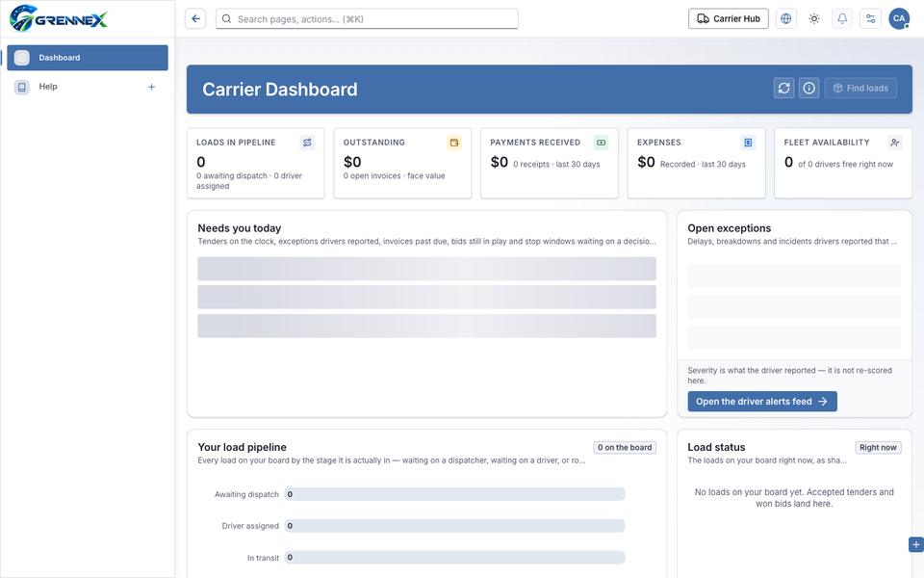Click the Find loads button
The image size is (924, 578).
[860, 89]
